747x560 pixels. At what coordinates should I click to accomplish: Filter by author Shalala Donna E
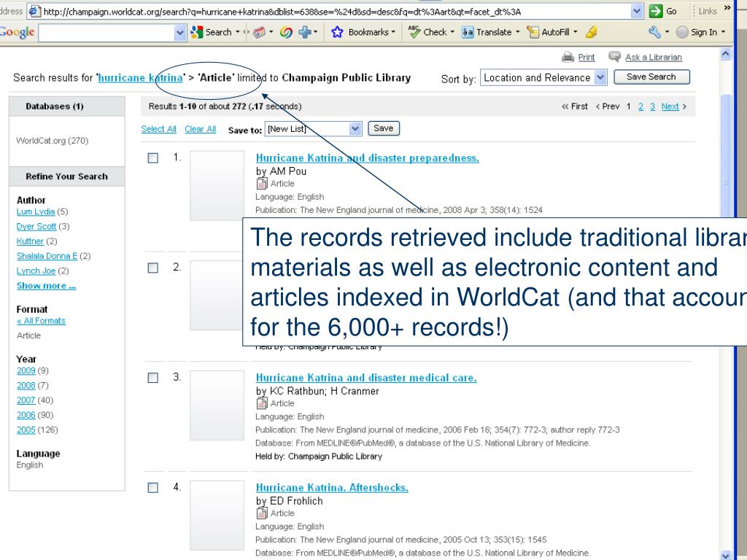pyautogui.click(x=47, y=256)
